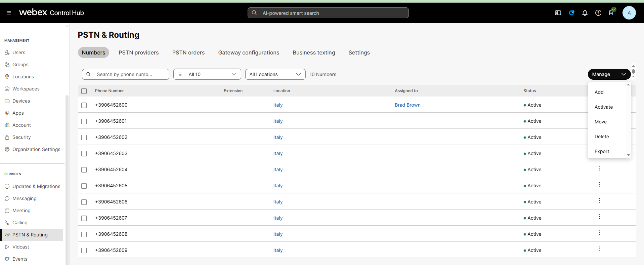Check the box for +3906452600
The width and height of the screenshot is (644, 265).
[x=84, y=105]
